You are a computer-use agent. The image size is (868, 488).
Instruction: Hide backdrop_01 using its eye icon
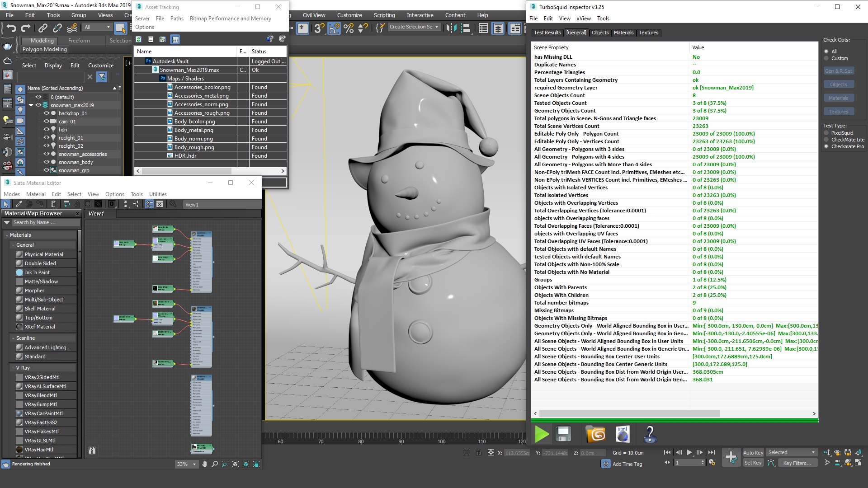click(x=46, y=113)
